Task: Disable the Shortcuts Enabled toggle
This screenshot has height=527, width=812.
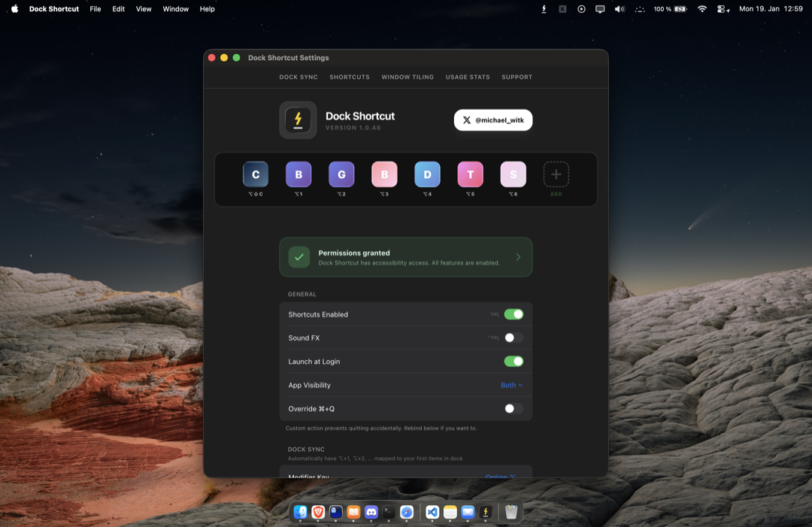Action: (x=514, y=313)
